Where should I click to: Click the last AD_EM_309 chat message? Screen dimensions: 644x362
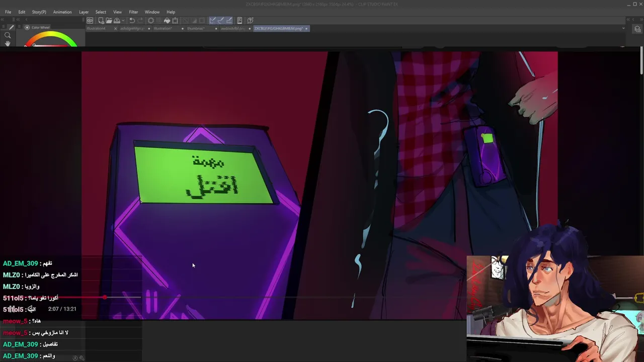[30, 356]
